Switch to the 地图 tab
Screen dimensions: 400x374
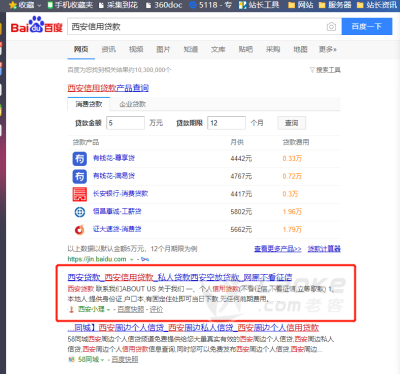coord(300,49)
